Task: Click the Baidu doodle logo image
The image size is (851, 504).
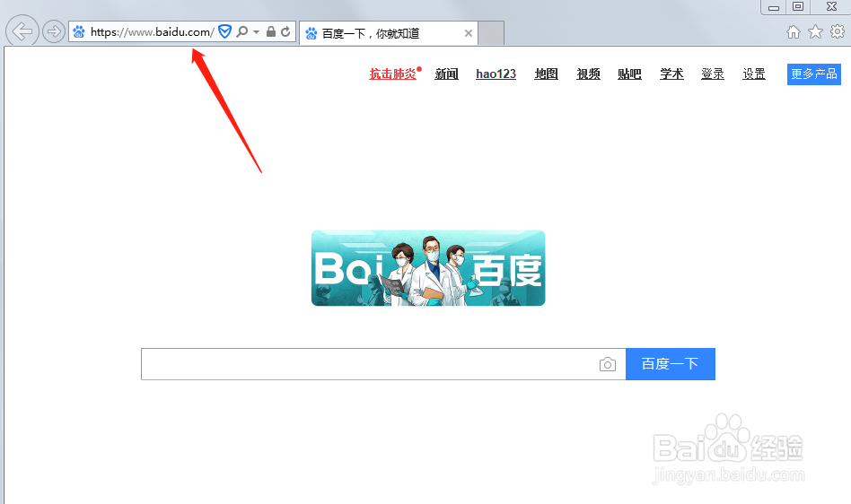Action: (428, 268)
